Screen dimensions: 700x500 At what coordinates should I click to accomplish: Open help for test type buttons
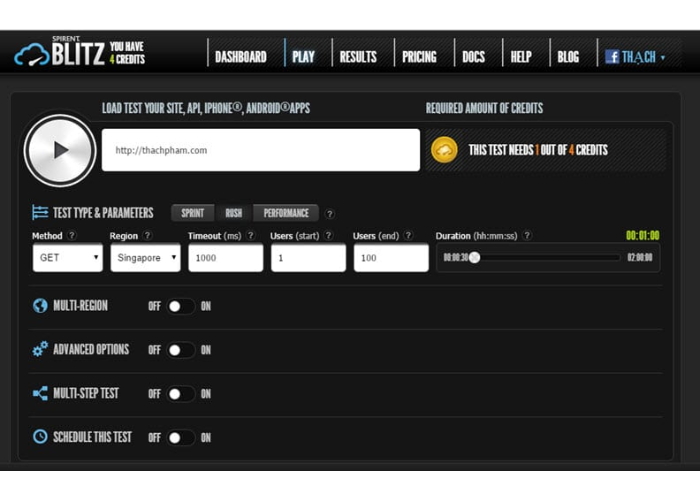329,214
